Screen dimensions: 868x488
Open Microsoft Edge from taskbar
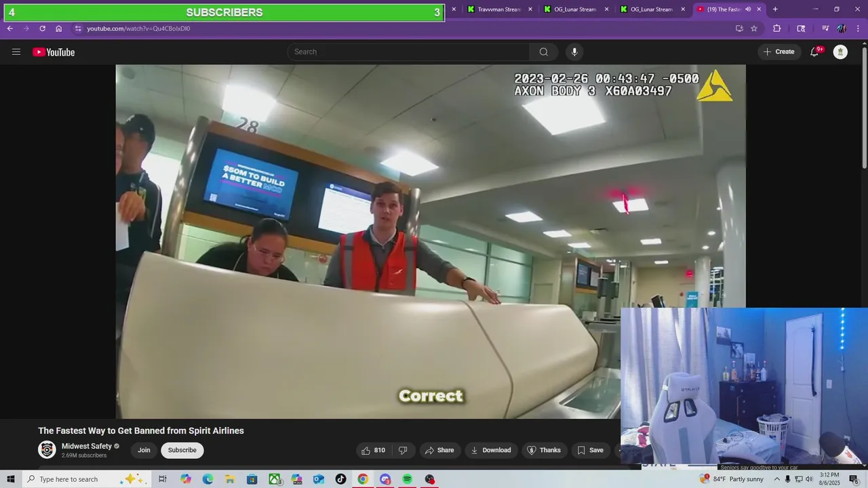tap(208, 479)
